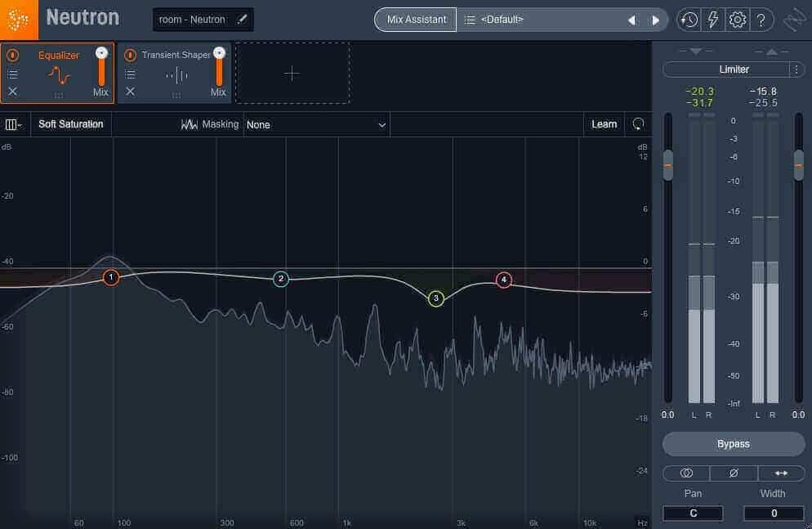Adjust the output gain fader
Screen dimensions: 812x529
[799, 165]
